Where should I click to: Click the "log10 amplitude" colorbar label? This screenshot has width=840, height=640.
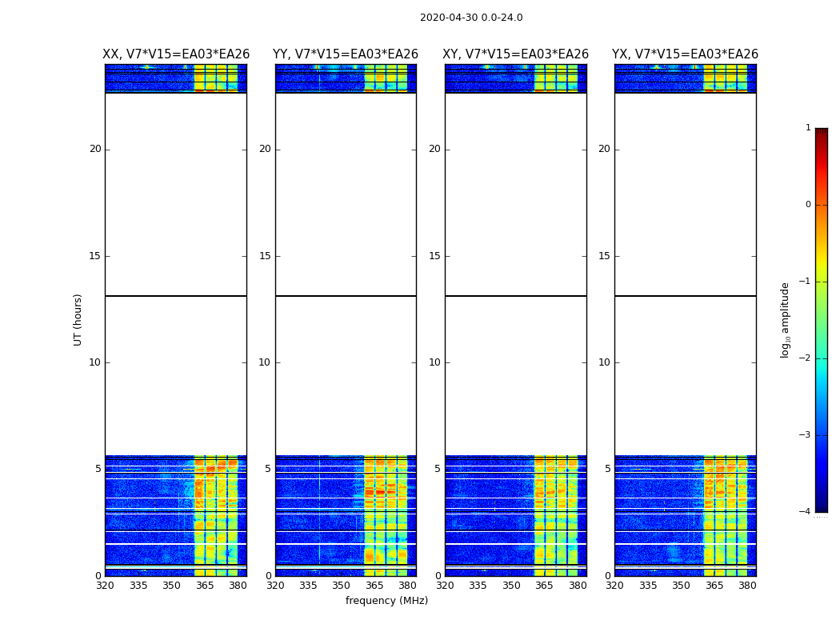(x=786, y=319)
